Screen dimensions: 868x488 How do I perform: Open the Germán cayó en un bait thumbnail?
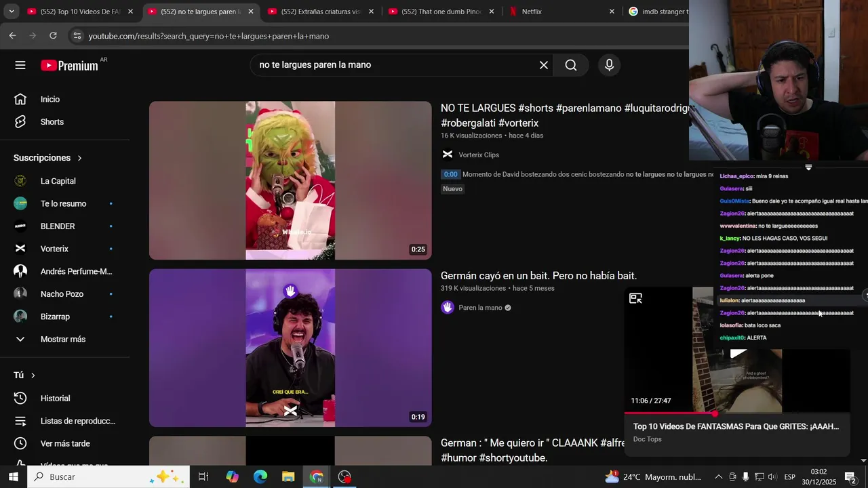290,348
